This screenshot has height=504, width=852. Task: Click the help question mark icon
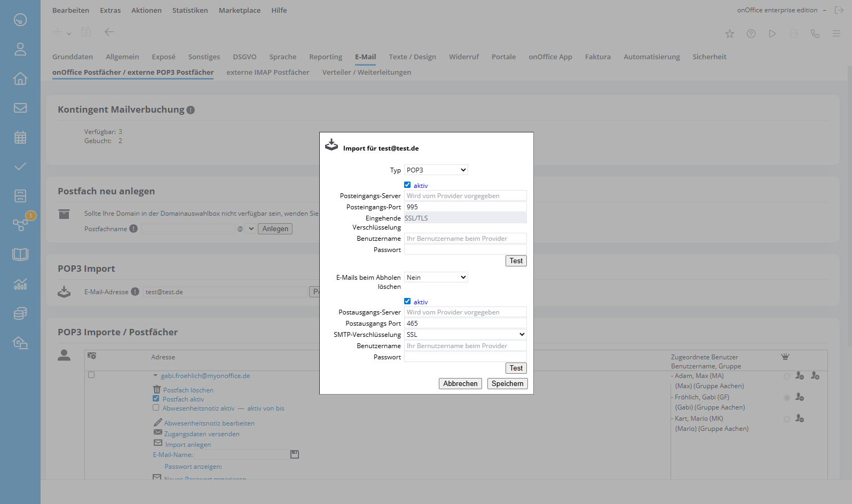(751, 34)
